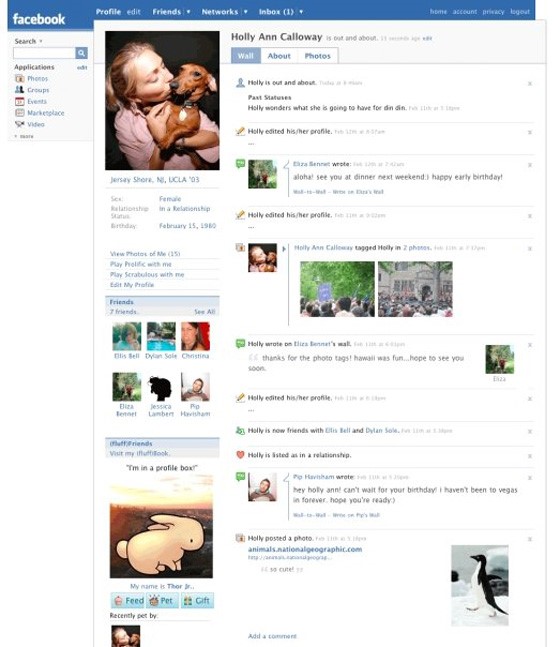Open the Friends menu dropdown arrow
This screenshot has height=647, width=560.
(188, 12)
